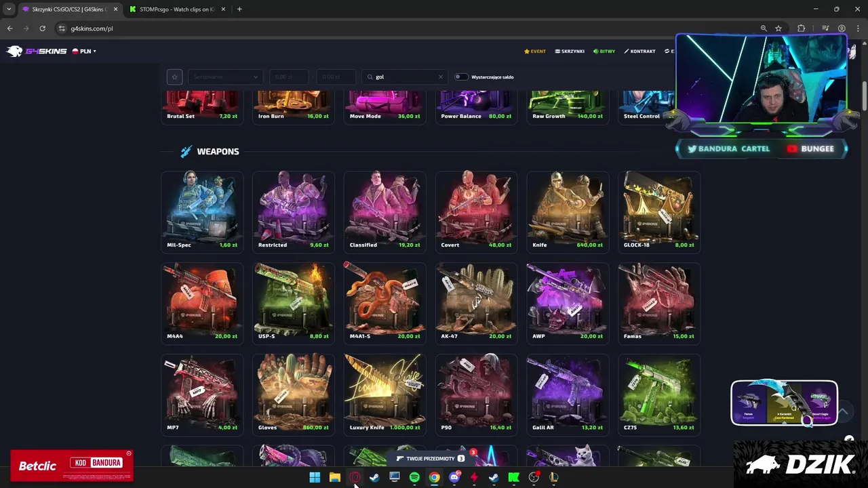
Task: Toggle the favorites star filter
Action: (174, 77)
